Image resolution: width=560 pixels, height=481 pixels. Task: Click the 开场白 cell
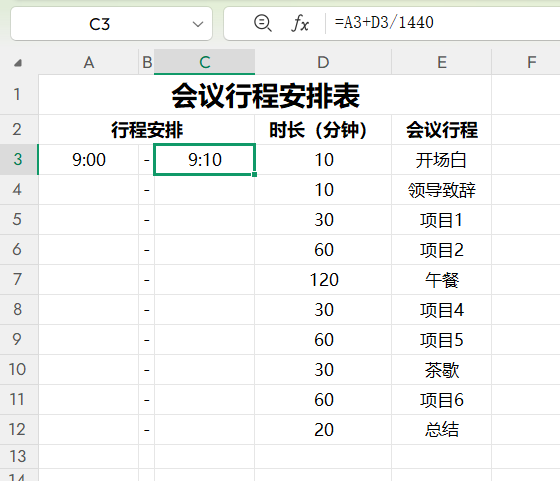[441, 160]
